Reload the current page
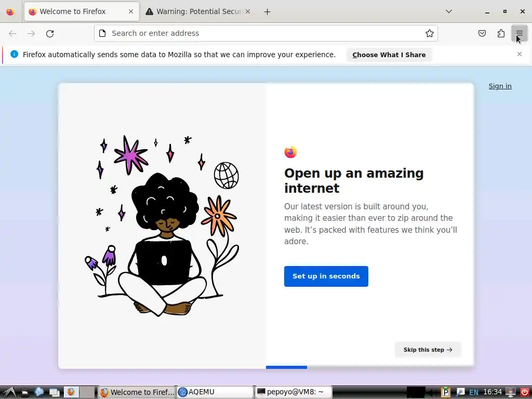The image size is (532, 399). (50, 33)
